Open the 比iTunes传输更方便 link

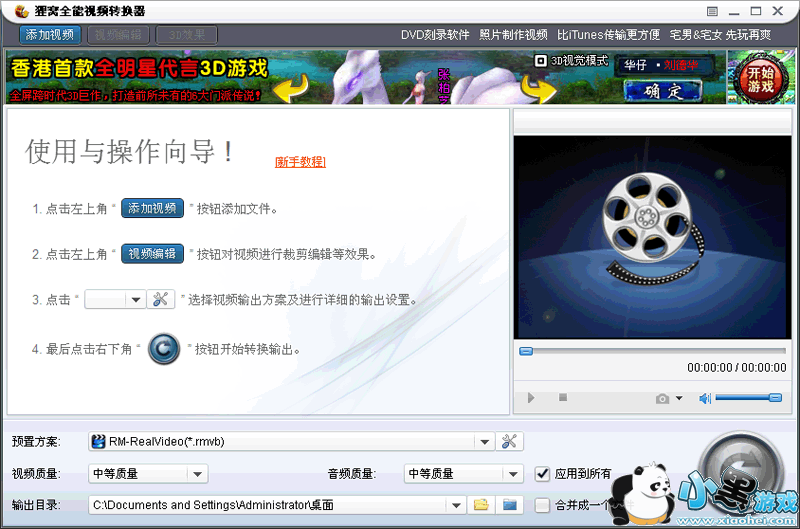[x=608, y=35]
